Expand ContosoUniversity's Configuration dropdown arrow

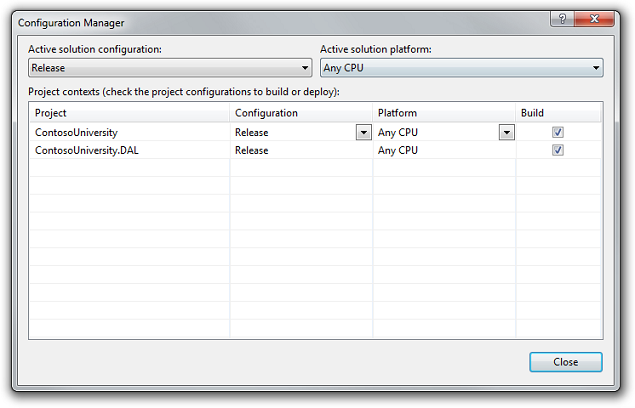[x=362, y=132]
